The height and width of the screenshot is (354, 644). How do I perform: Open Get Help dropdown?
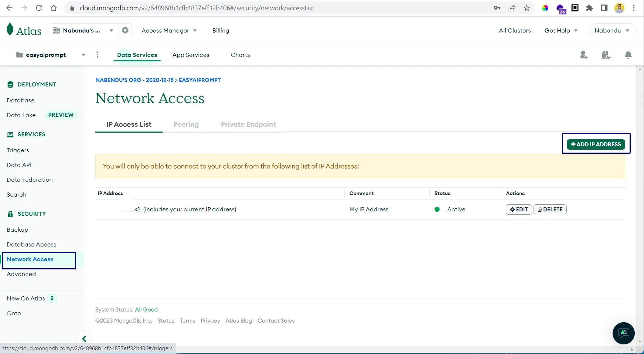[561, 30]
